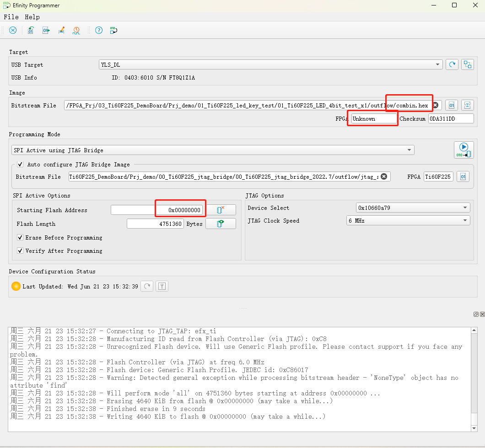Image resolution: width=485 pixels, height=448 pixels.
Task: Click the erase flash chip icon with red X
Action: pos(221,210)
